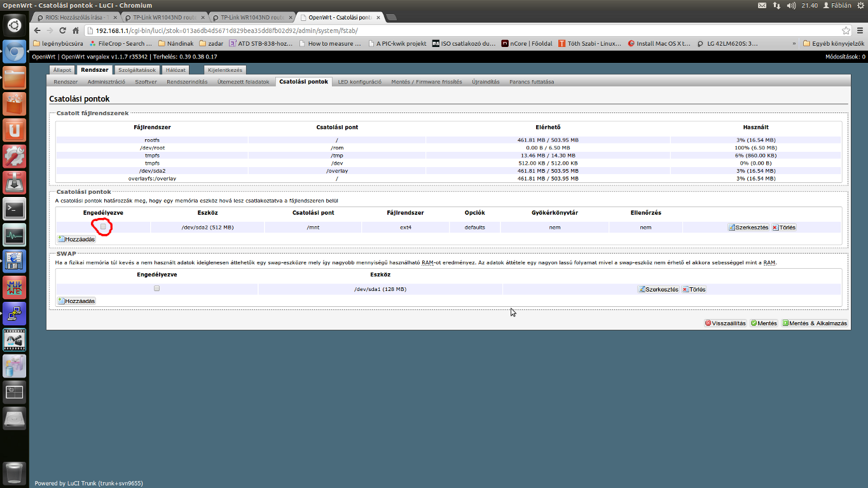Click the Módosítások: 0 link
Viewport: 868px width, 488px height.
point(845,57)
